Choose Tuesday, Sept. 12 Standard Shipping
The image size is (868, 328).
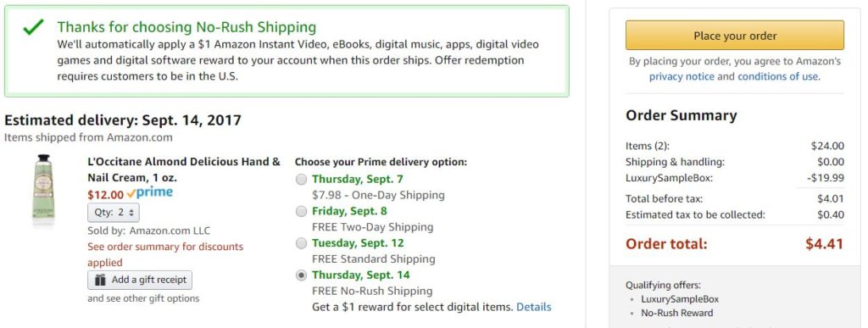[301, 243]
